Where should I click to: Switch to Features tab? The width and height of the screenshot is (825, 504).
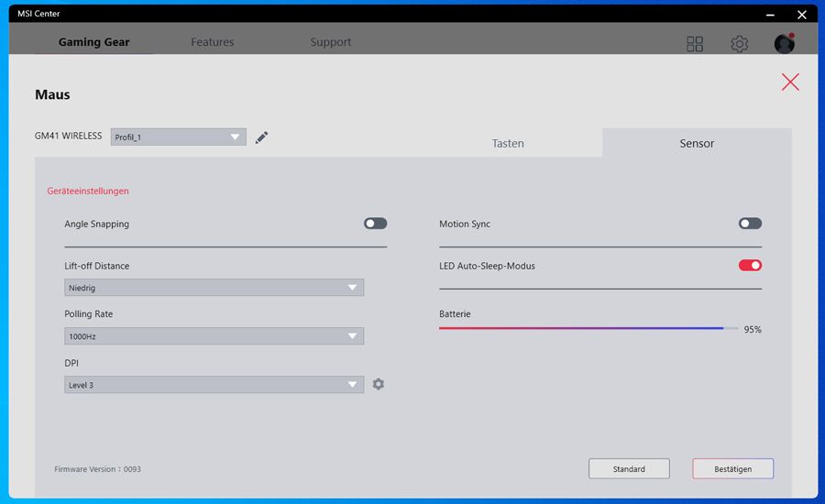212,42
